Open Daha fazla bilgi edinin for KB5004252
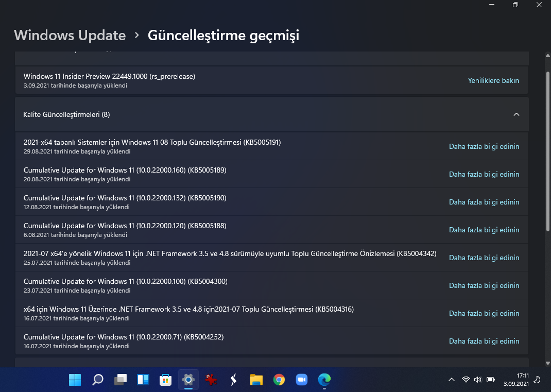The image size is (551, 392). 484,341
